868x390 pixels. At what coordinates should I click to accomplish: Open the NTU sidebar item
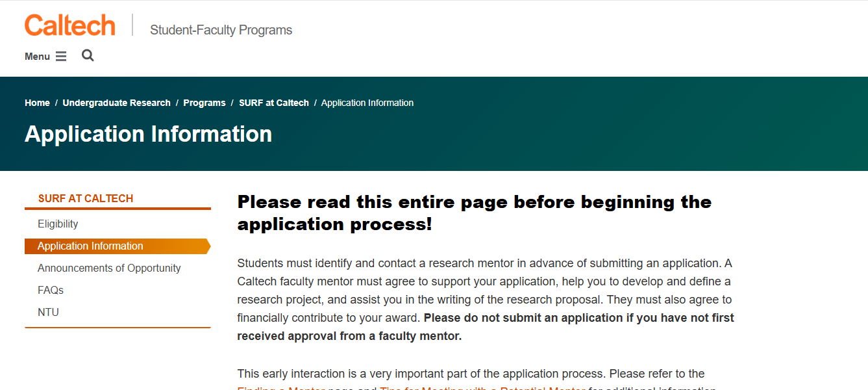(x=48, y=312)
